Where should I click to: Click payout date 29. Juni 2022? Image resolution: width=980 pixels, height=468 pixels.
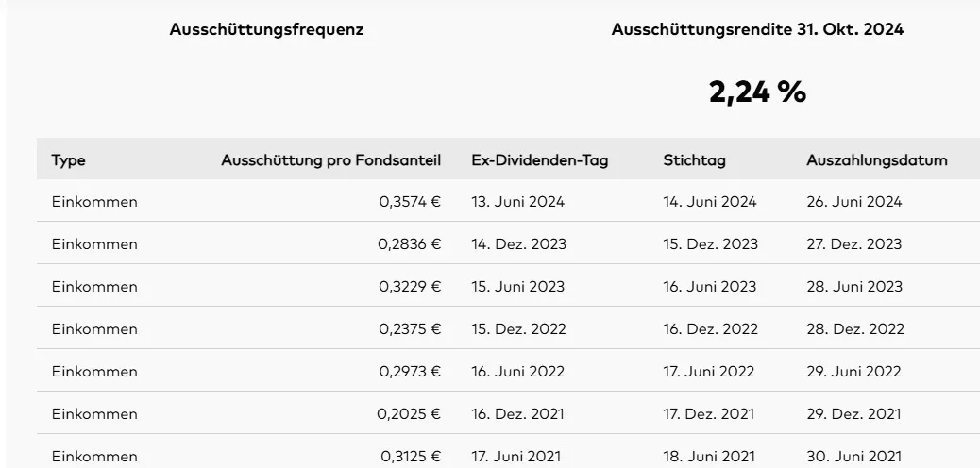pyautogui.click(x=853, y=372)
